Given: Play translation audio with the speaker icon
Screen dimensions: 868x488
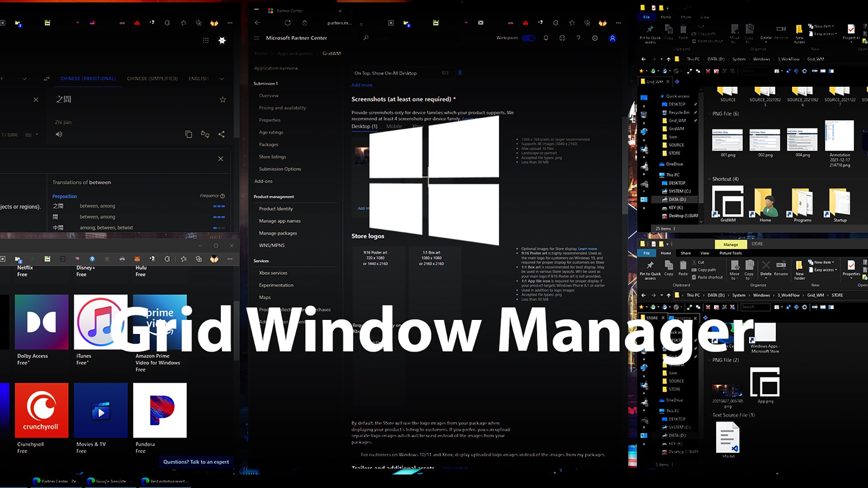Looking at the screenshot, I should pyautogui.click(x=59, y=134).
